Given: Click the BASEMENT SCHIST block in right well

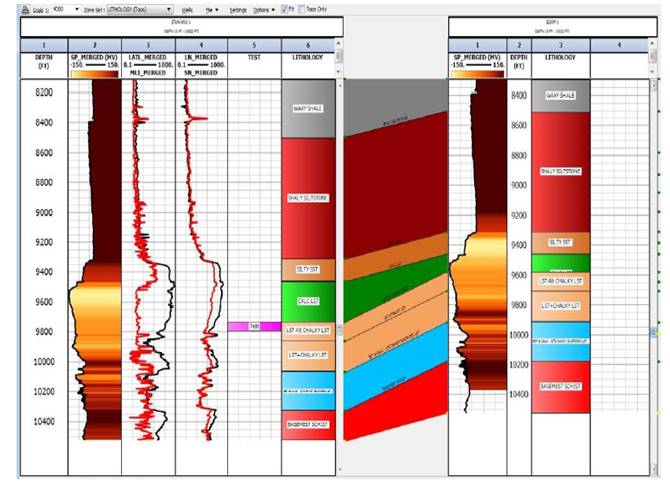Looking at the screenshot, I should 561,385.
